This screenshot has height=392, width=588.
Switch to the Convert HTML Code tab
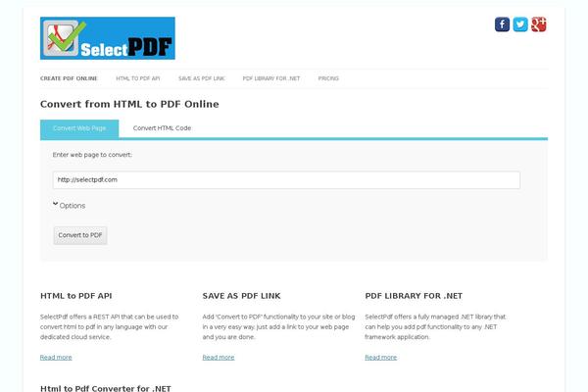[x=162, y=128]
